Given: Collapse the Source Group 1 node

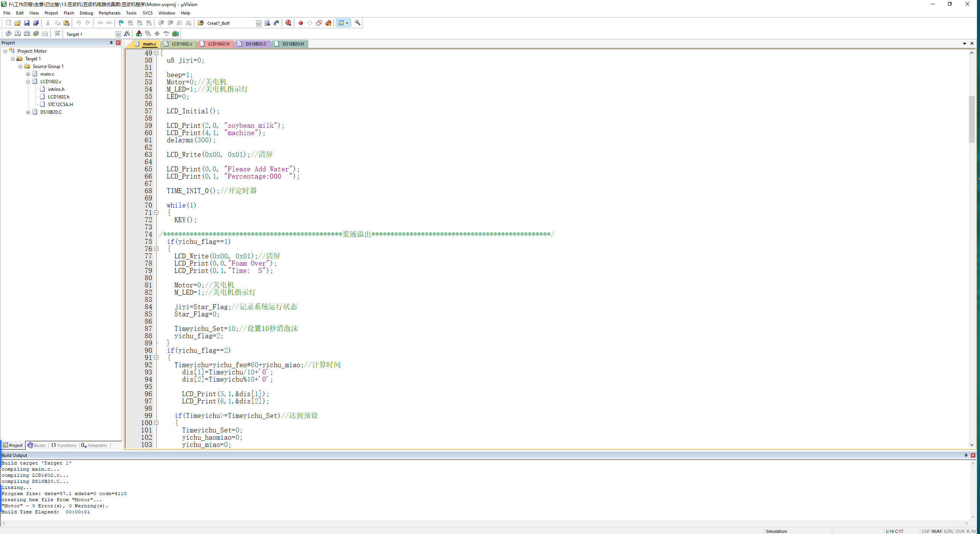Looking at the screenshot, I should (x=20, y=66).
